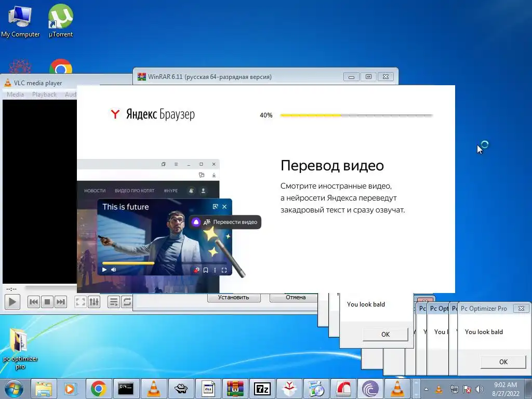Stop playback in VLC media player
Viewport: 532px width, 399px height.
[x=47, y=302]
